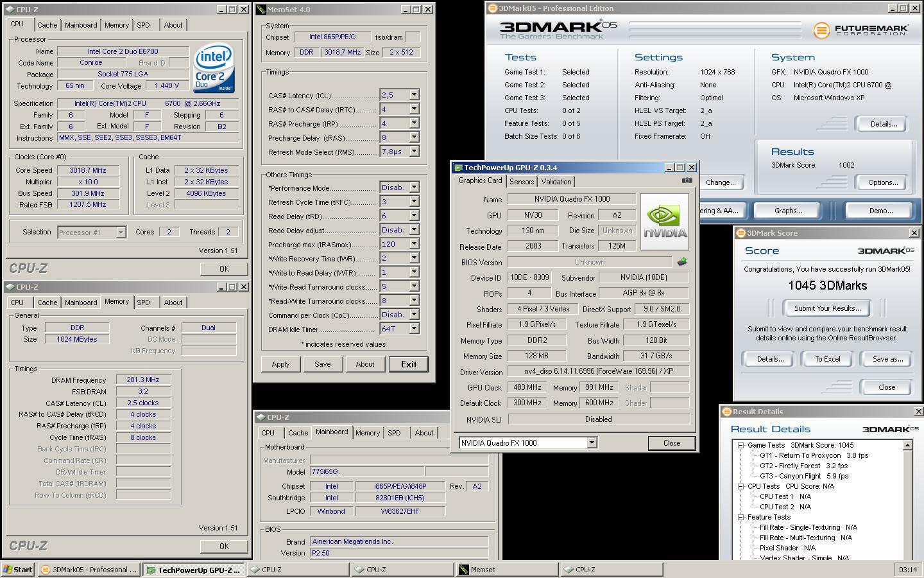
Task: Click the GPU-Z camera screenshot icon
Action: [x=687, y=180]
